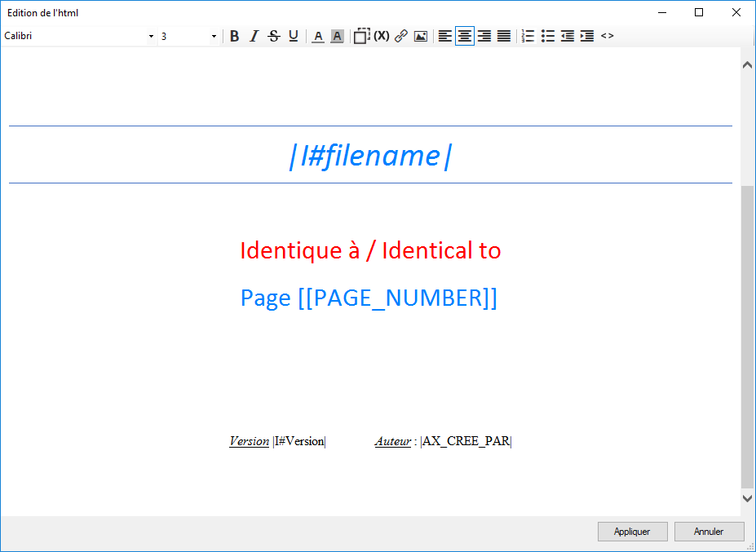Expand the font size dropdown
Viewport: 756px width, 552px height.
tap(214, 37)
